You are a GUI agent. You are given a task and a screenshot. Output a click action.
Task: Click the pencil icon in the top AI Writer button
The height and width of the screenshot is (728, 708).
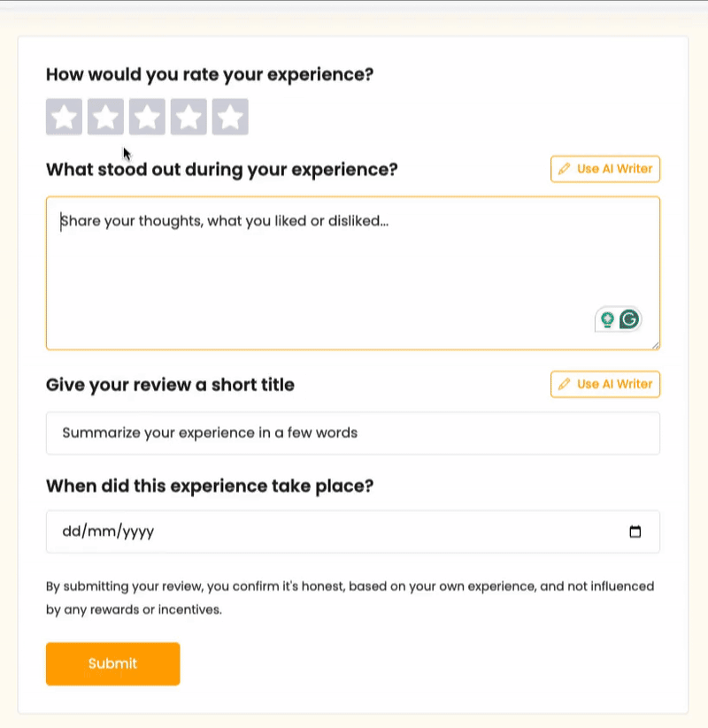(566, 169)
